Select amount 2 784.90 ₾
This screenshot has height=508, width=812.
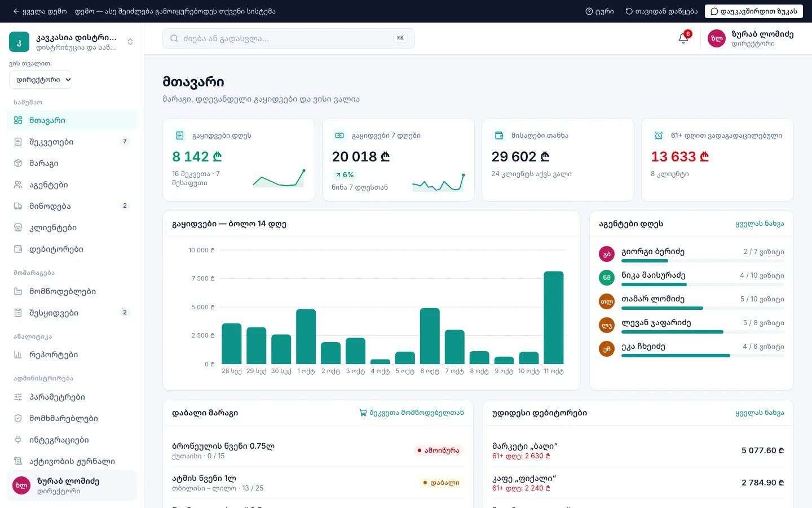763,483
